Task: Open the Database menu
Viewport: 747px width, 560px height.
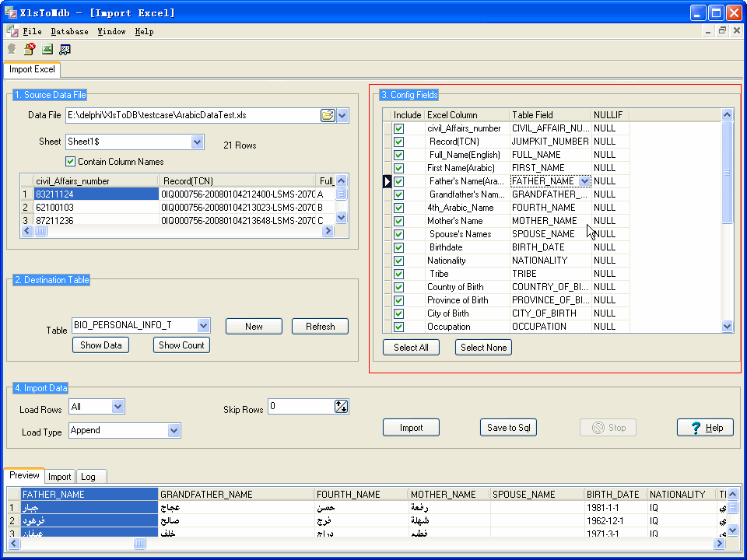Action: point(69,31)
